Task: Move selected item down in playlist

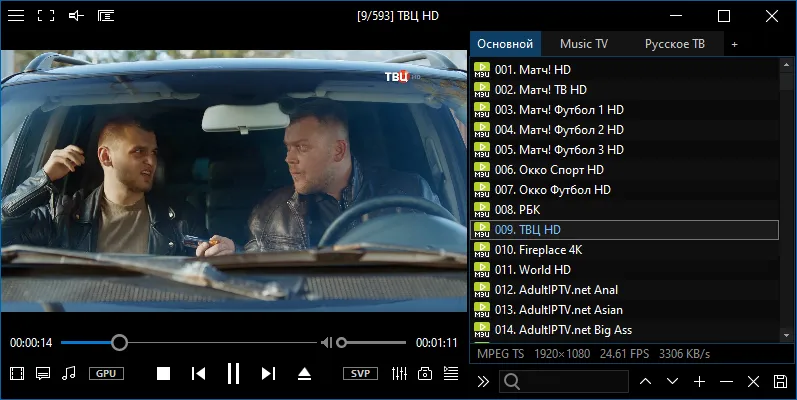Action: (x=672, y=381)
